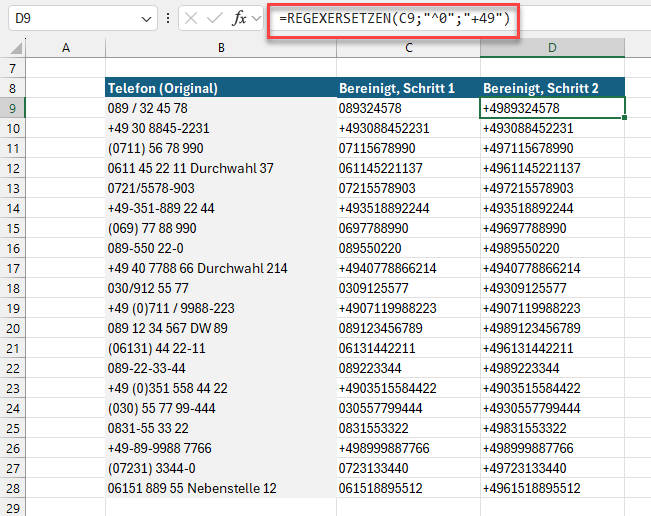The width and height of the screenshot is (651, 516).
Task: Open the Insert Function fx dialog
Action: [x=239, y=19]
